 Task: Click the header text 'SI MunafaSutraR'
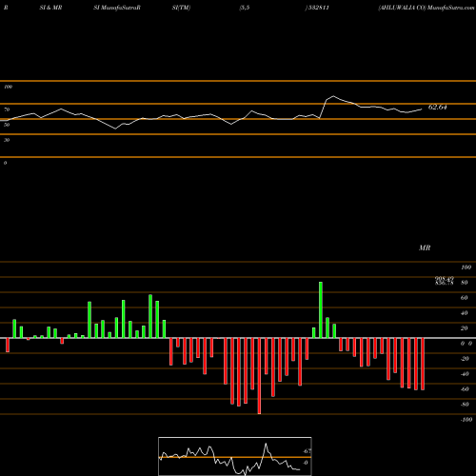(117, 8)
